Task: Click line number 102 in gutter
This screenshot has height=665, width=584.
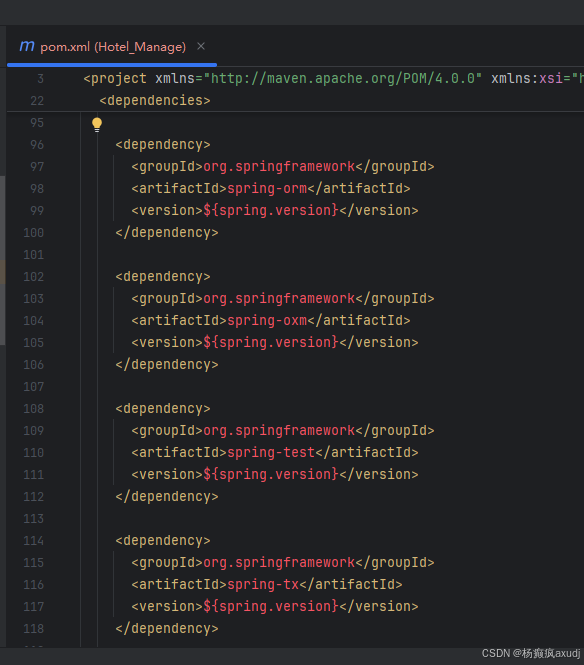Action: point(34,277)
